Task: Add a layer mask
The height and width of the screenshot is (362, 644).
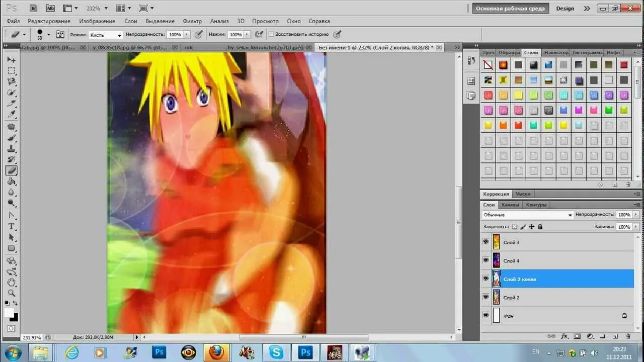Action: tap(577, 336)
